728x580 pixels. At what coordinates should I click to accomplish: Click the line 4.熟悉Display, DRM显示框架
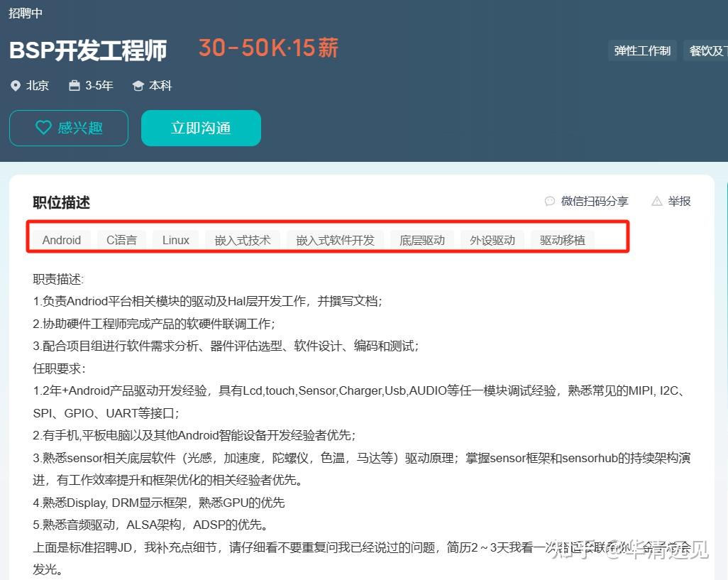(x=159, y=503)
